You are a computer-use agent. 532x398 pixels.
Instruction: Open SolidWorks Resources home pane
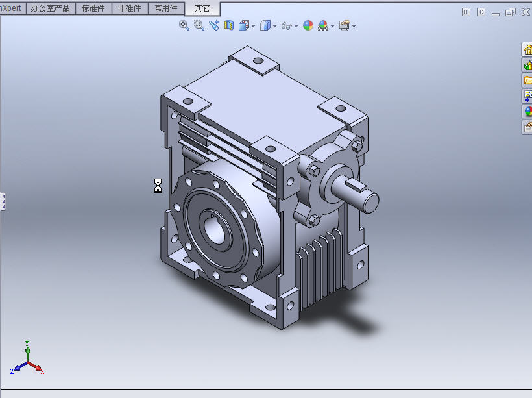pyautogui.click(x=527, y=50)
